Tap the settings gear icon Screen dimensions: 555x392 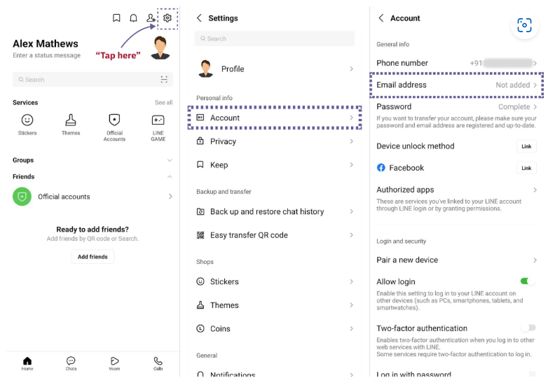(167, 18)
